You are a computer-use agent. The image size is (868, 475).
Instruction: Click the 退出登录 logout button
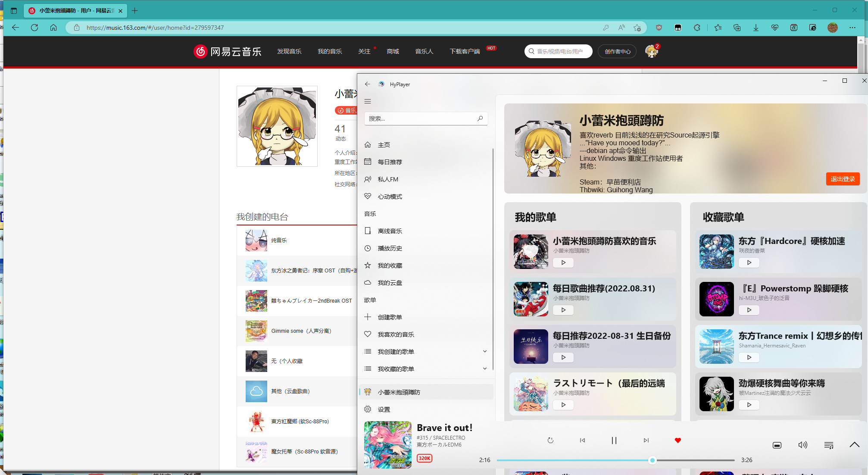pyautogui.click(x=843, y=179)
